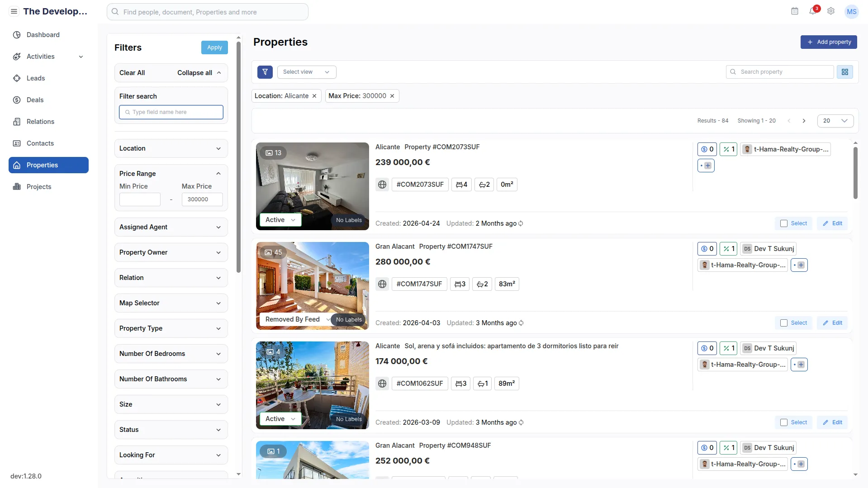This screenshot has height=488, width=868.
Task: Click globe icon on COM2073SUF listing
Action: [x=382, y=185]
